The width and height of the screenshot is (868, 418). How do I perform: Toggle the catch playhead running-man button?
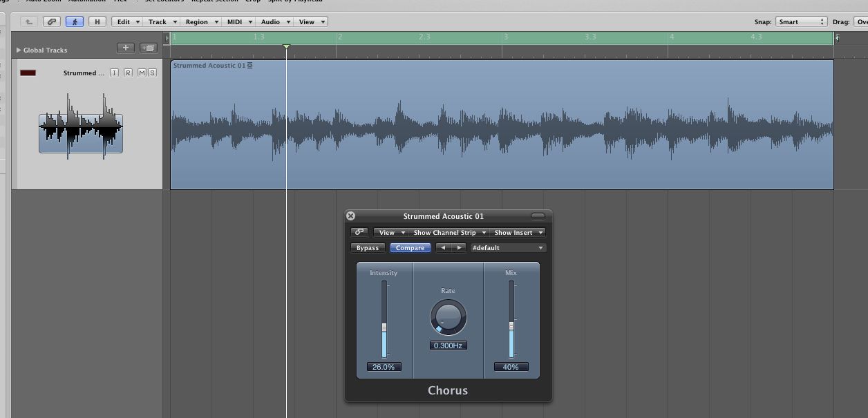click(x=75, y=21)
